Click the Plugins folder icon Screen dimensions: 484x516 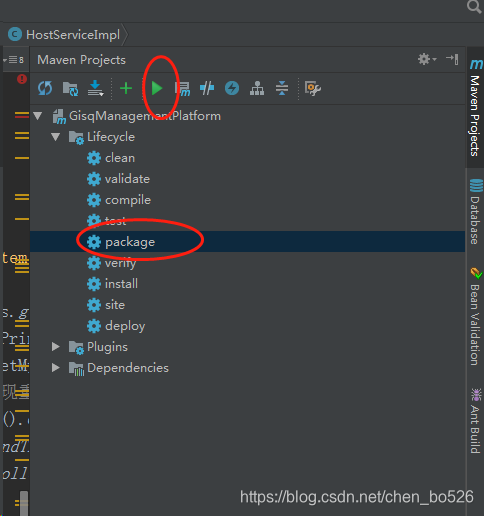pyautogui.click(x=76, y=347)
